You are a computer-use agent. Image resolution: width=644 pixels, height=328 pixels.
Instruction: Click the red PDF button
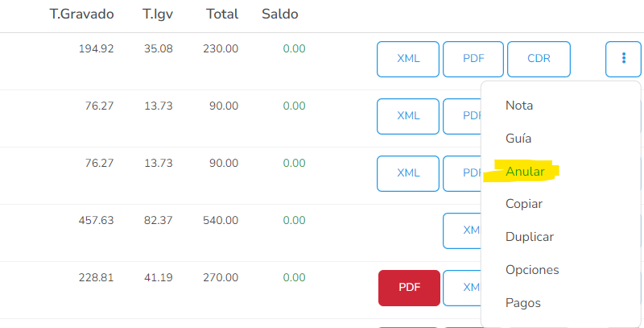click(x=409, y=288)
